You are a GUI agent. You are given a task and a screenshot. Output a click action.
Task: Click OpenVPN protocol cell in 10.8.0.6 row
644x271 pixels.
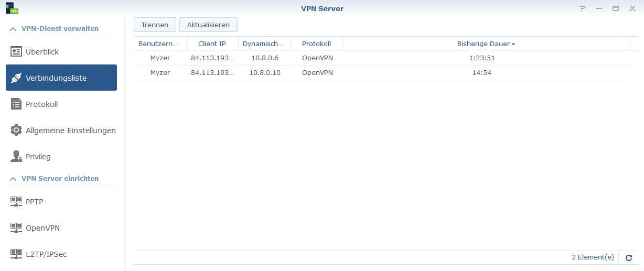tap(317, 58)
